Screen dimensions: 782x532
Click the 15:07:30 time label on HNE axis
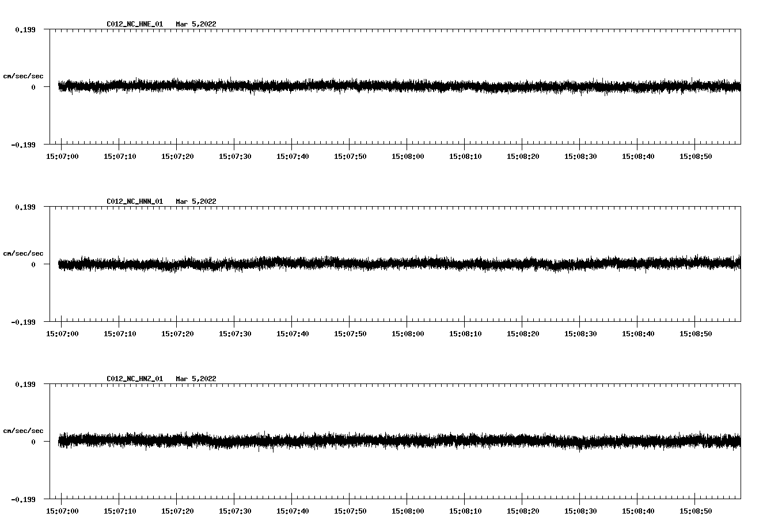coord(235,157)
